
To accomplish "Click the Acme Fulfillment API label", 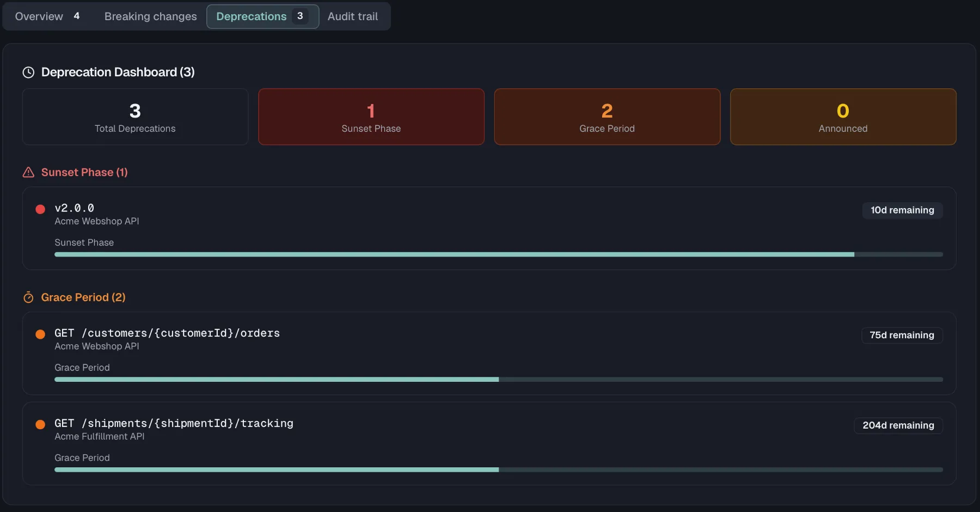I will [100, 436].
